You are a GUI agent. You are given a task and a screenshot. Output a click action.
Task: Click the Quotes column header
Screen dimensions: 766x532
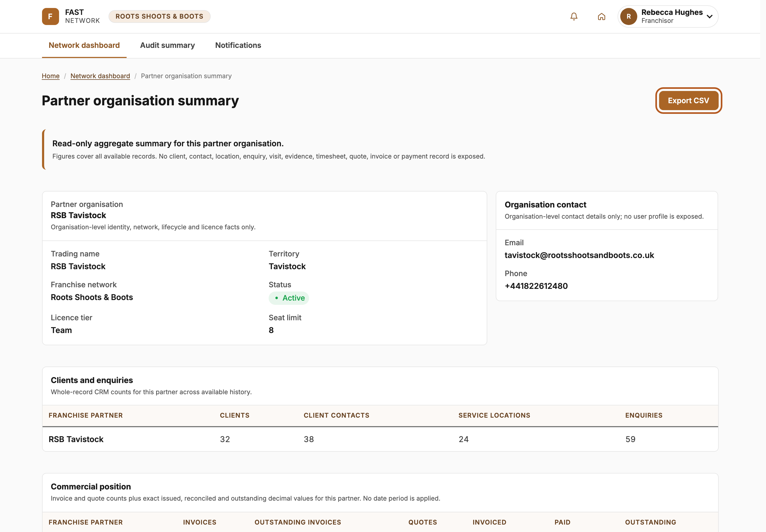point(423,522)
